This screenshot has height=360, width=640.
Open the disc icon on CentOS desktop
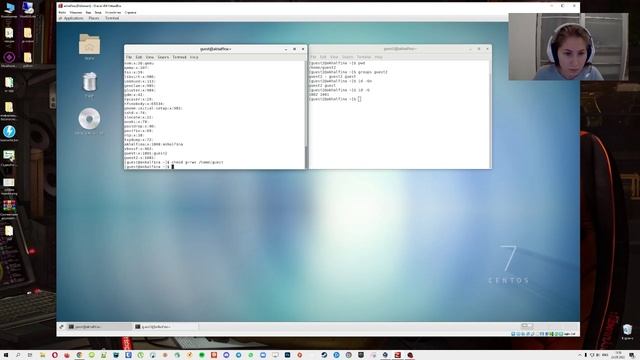tap(89, 119)
